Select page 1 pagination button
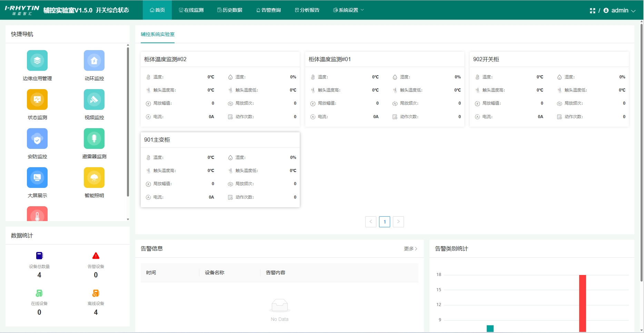 [x=385, y=222]
